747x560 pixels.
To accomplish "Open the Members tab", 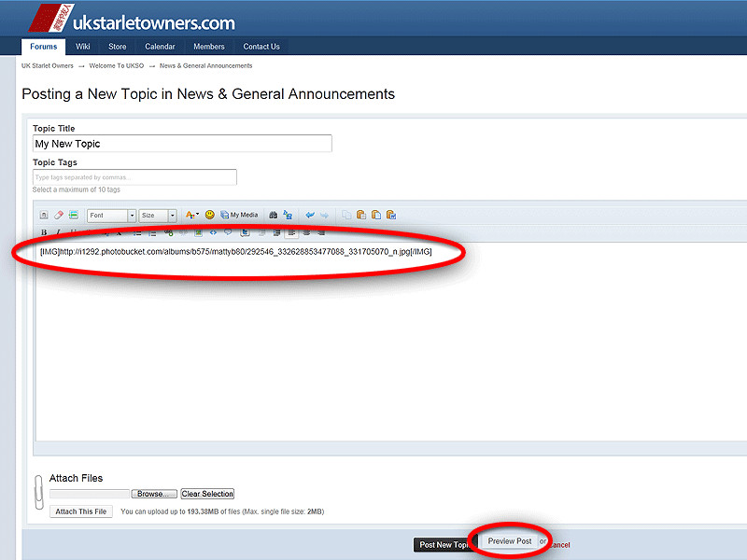I will pos(208,47).
